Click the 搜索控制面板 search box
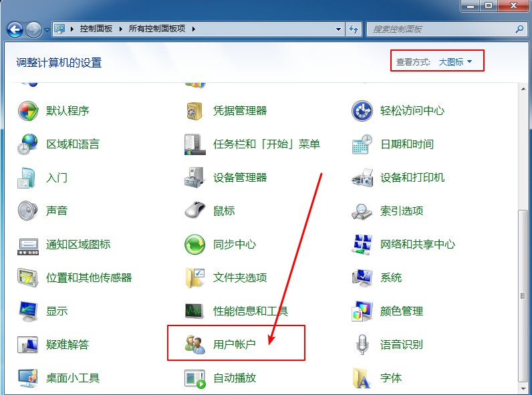 pyautogui.click(x=441, y=29)
